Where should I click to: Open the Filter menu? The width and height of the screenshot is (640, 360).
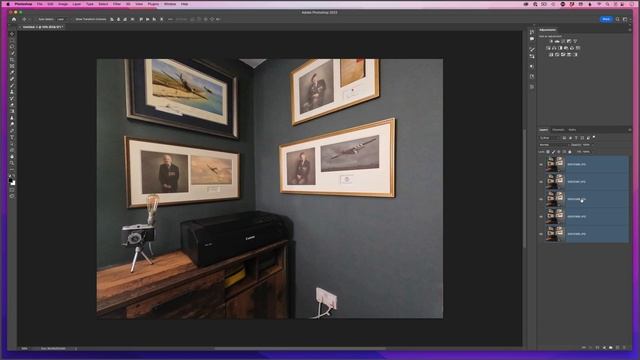pyautogui.click(x=117, y=4)
